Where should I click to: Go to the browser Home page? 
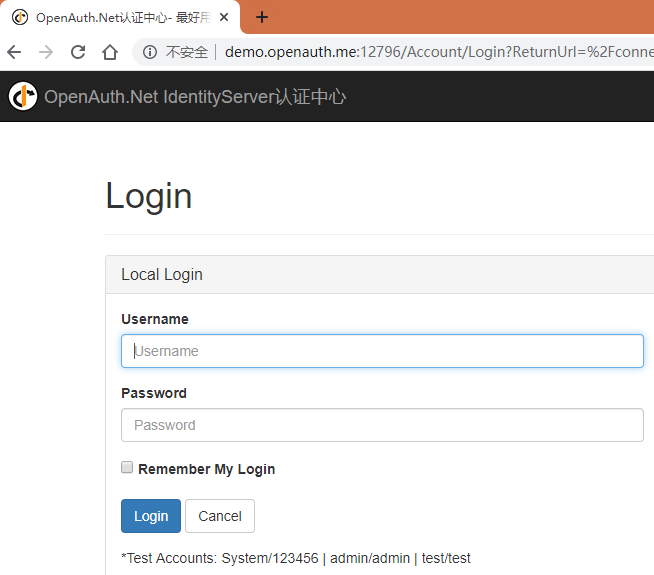110,52
